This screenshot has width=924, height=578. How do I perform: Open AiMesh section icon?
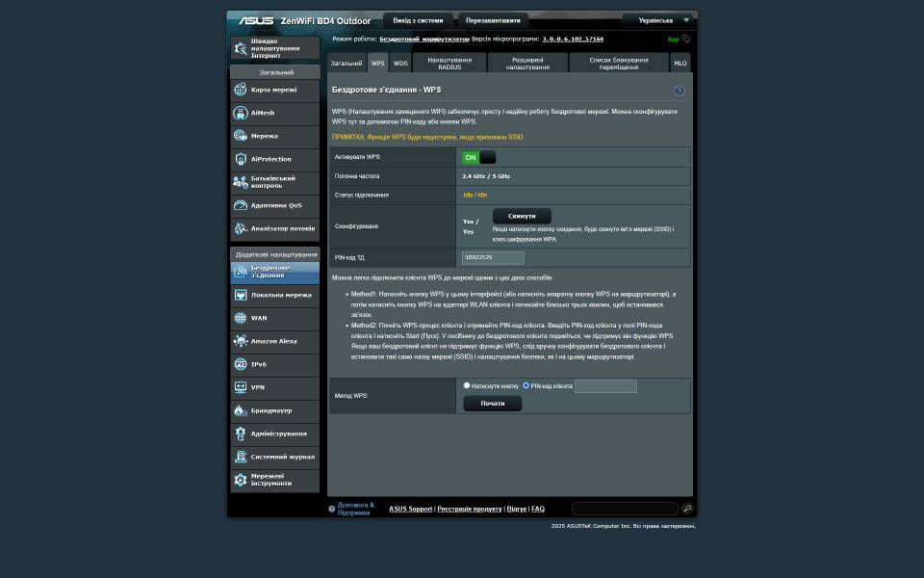tap(241, 113)
